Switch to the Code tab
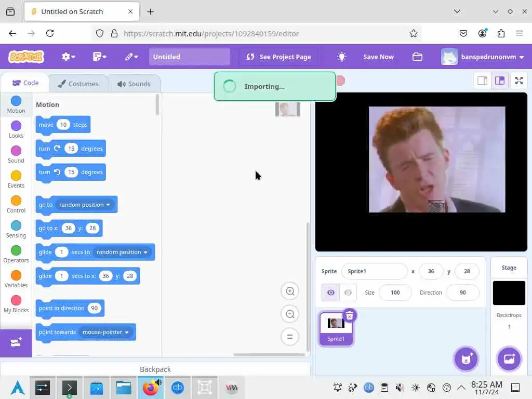The height and width of the screenshot is (399, 532). click(25, 83)
